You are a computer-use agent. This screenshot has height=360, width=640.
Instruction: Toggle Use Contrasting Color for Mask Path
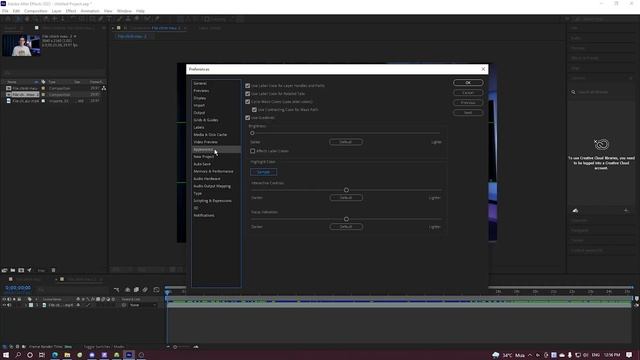pyautogui.click(x=254, y=110)
